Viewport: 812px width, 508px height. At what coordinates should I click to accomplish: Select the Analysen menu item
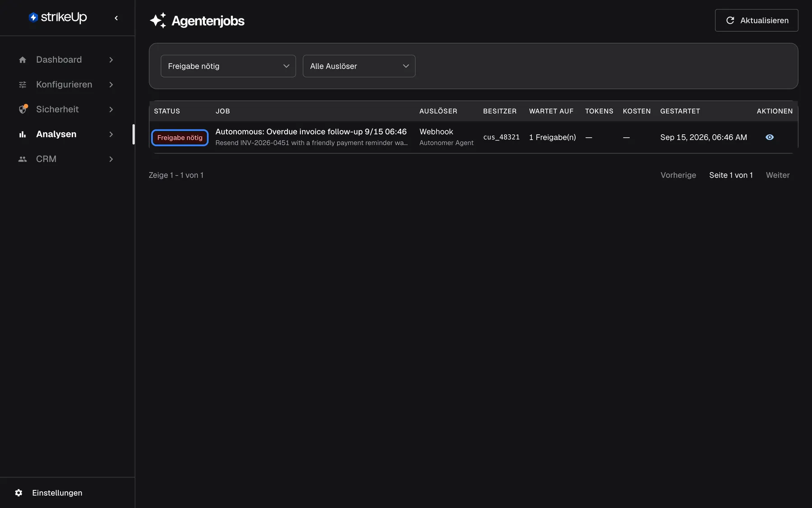click(x=66, y=134)
